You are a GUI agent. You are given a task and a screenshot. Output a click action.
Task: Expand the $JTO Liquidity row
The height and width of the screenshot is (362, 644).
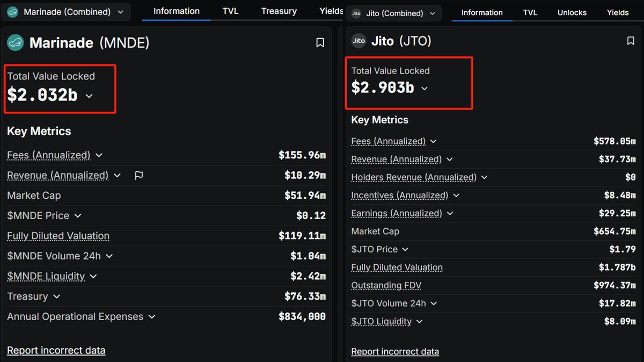(x=419, y=321)
